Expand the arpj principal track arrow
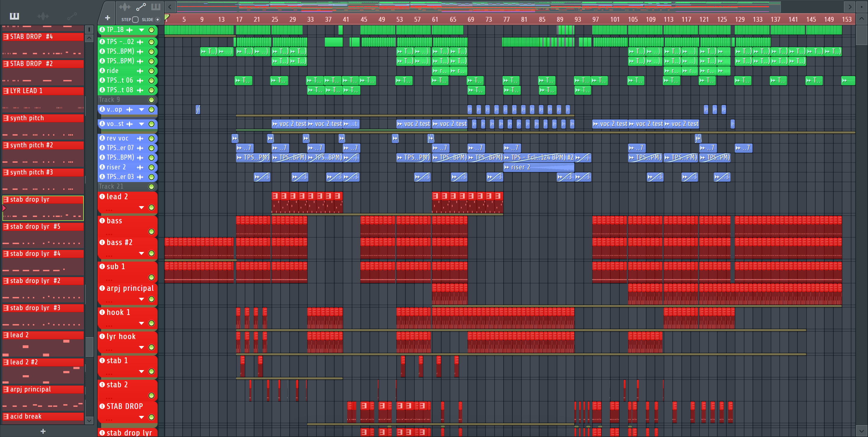This screenshot has height=437, width=868. tap(142, 299)
